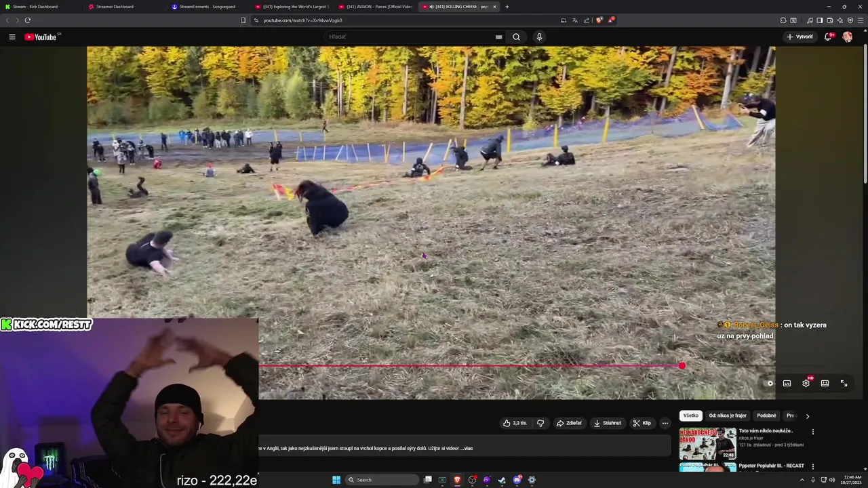Switch to Streamer Dashboard tab
Image resolution: width=868 pixels, height=488 pixels.
tap(125, 7)
